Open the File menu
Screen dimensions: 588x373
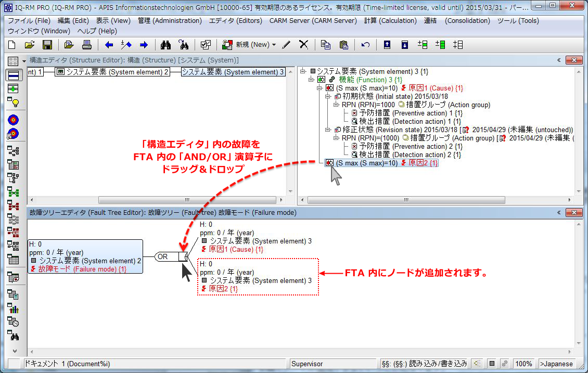(x=29, y=21)
